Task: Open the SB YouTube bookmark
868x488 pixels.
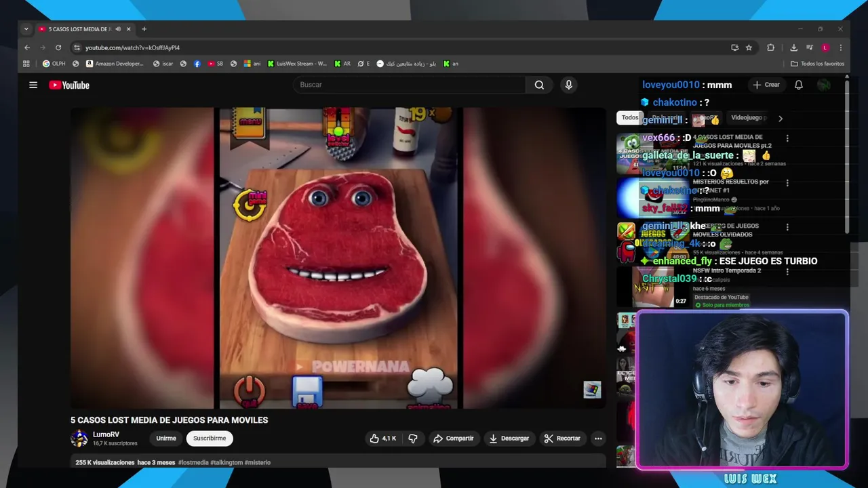Action: (x=216, y=64)
